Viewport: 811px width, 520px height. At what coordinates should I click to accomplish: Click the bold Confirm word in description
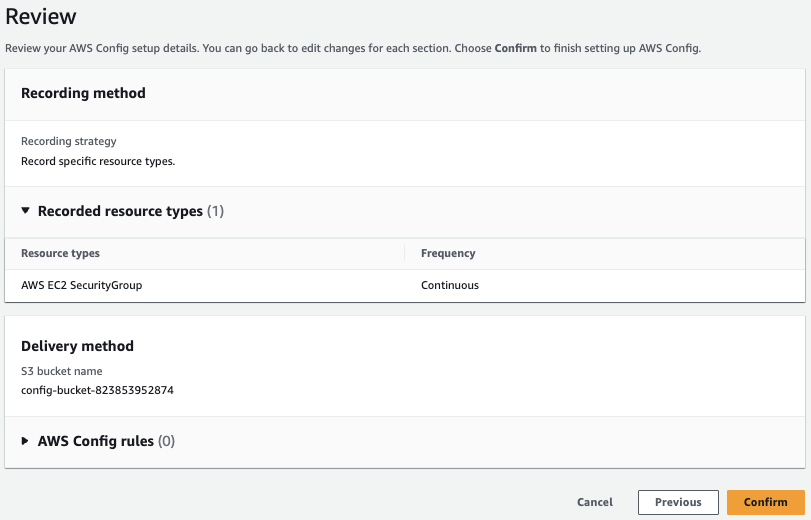point(516,48)
